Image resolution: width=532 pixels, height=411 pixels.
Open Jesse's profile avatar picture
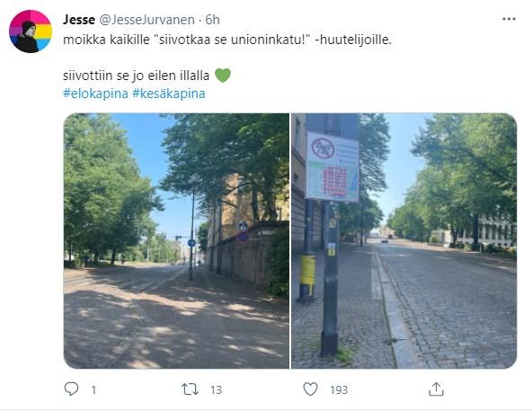click(x=31, y=31)
